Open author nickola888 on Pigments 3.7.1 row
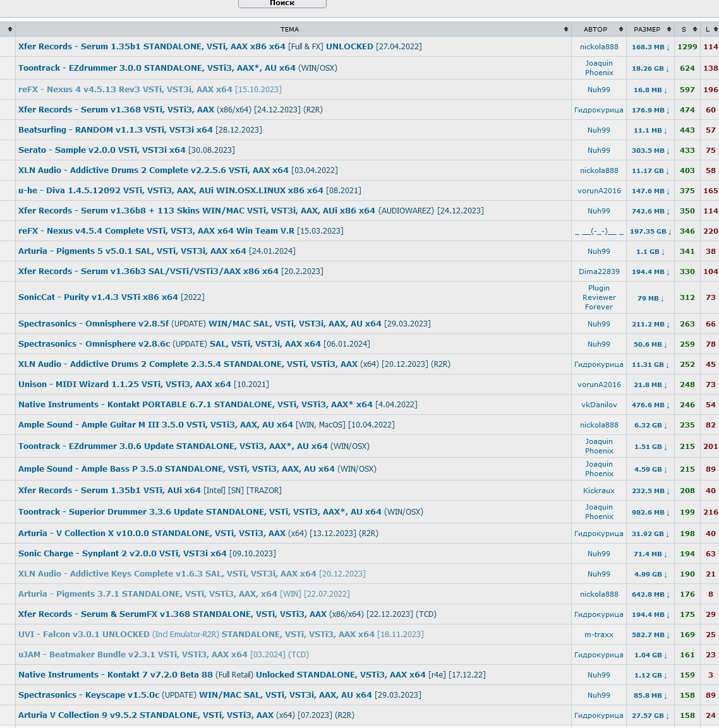 point(599,594)
